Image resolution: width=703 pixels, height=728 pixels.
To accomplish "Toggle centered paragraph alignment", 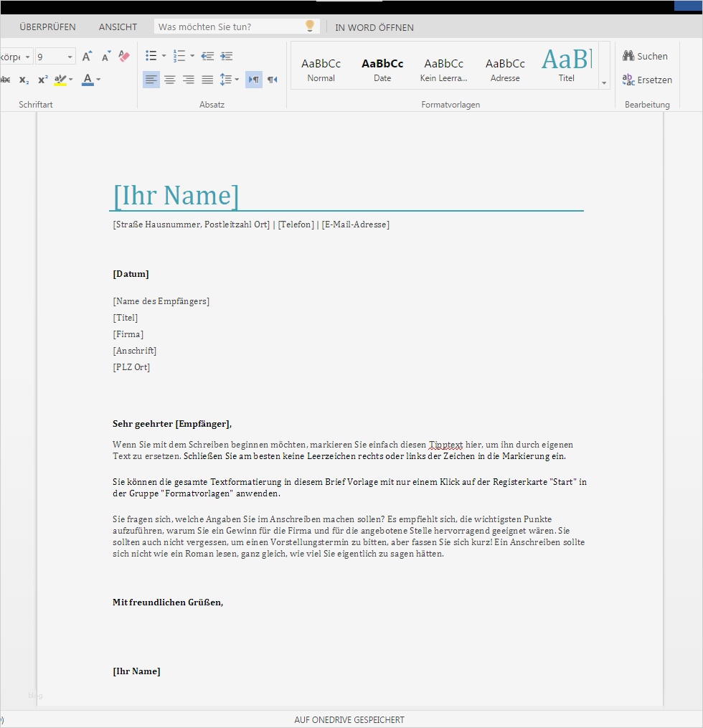I will (x=169, y=80).
